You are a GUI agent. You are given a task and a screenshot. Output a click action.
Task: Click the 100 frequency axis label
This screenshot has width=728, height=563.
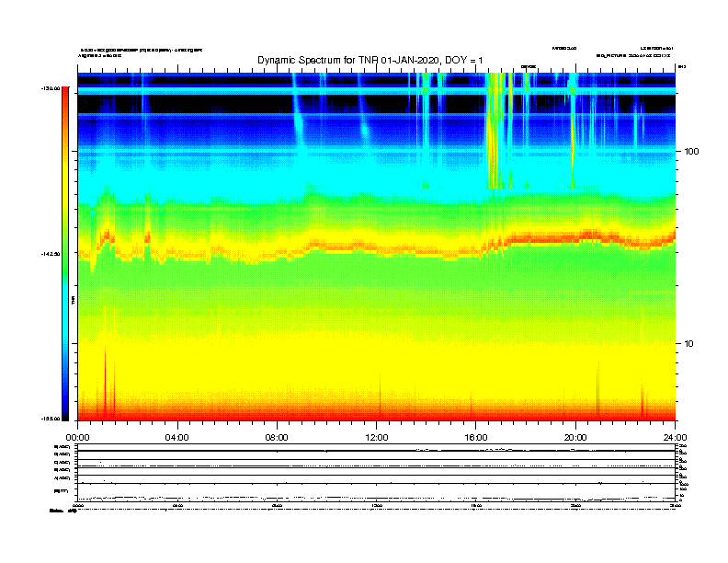click(691, 152)
